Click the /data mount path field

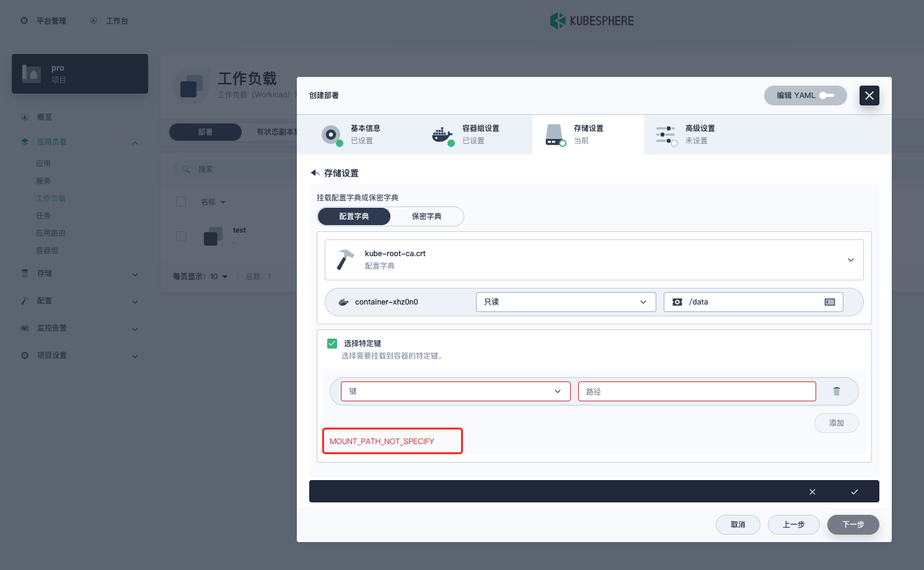[754, 302]
